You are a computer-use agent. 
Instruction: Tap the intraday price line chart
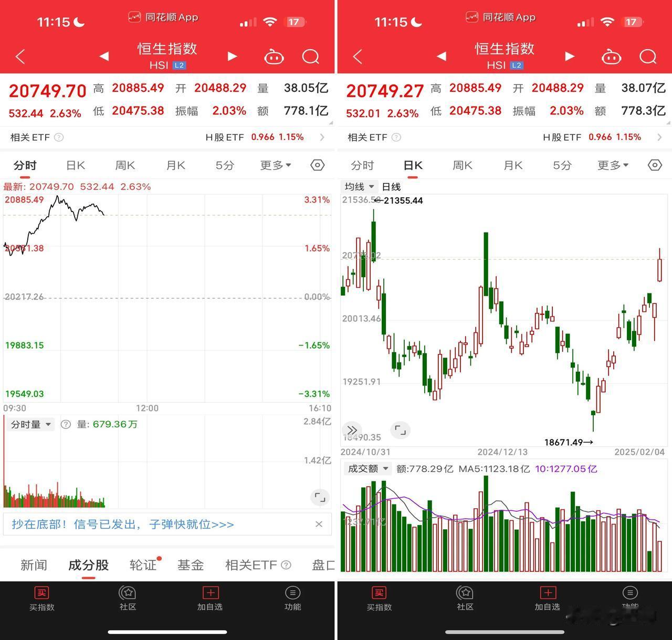click(55, 226)
